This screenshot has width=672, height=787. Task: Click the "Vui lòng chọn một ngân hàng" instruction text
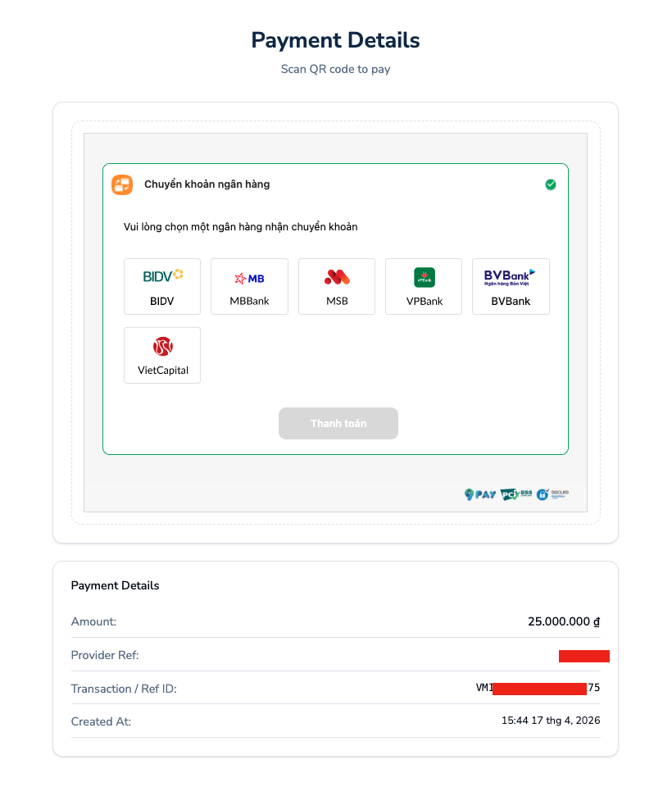(x=240, y=227)
